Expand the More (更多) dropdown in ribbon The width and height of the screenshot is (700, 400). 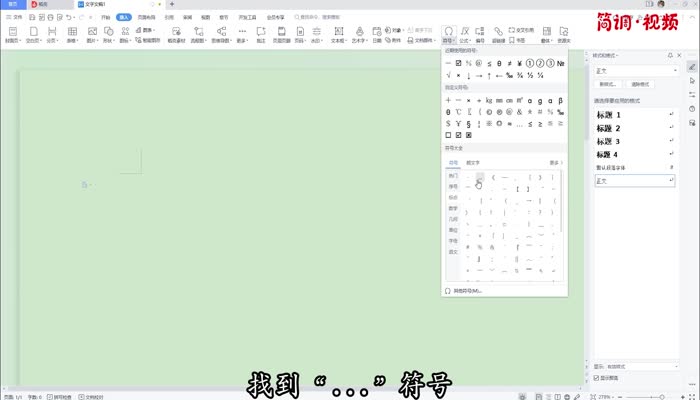coord(242,35)
